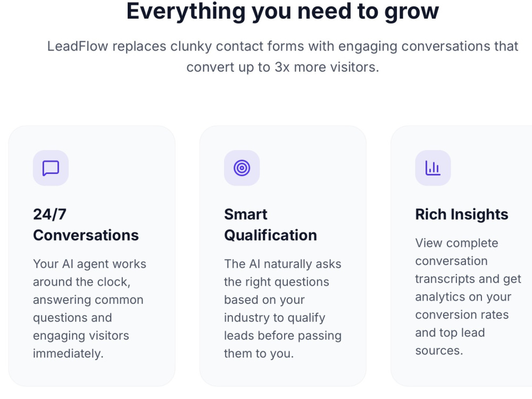Click "leads before passing them to you" text
The height and width of the screenshot is (399, 532).
(282, 344)
